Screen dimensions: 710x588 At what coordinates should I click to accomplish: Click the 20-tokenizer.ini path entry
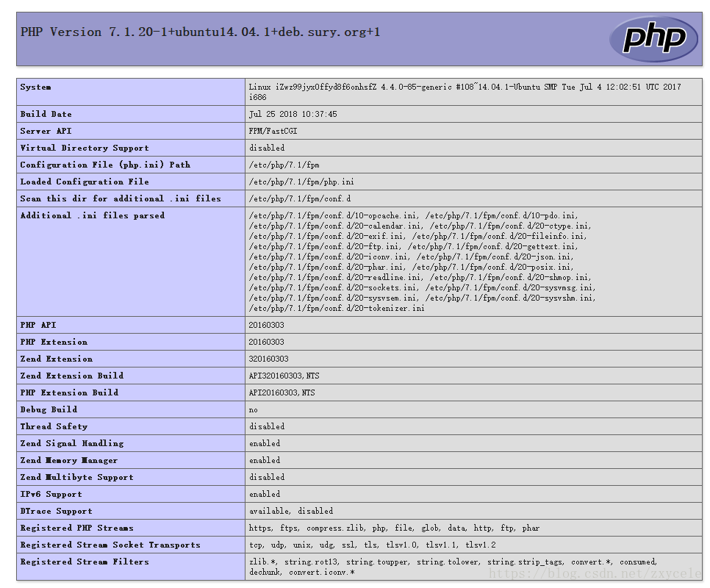337,308
